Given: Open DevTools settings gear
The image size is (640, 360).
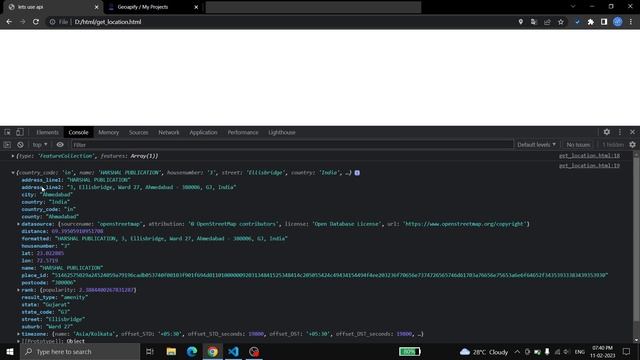Looking at the screenshot, I should pos(607,132).
